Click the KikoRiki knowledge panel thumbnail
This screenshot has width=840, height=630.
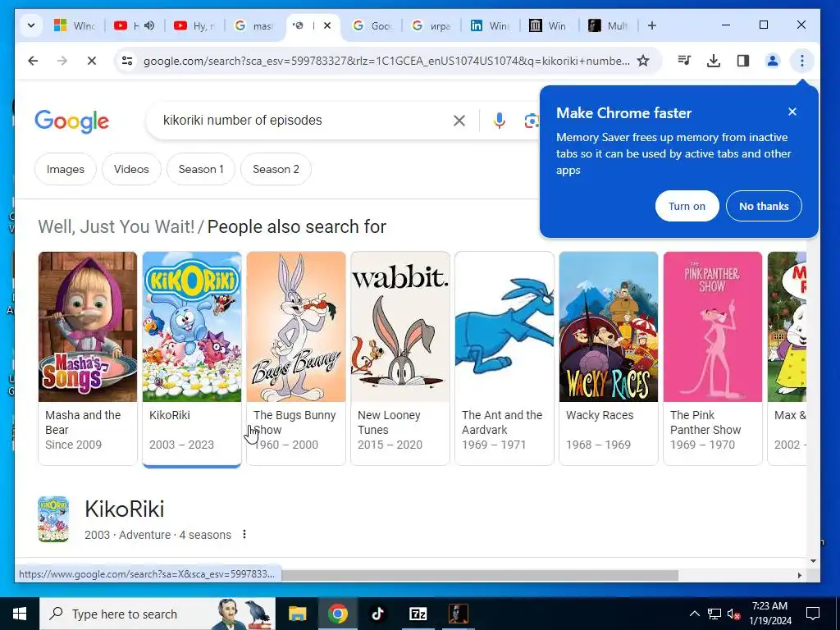(53, 519)
